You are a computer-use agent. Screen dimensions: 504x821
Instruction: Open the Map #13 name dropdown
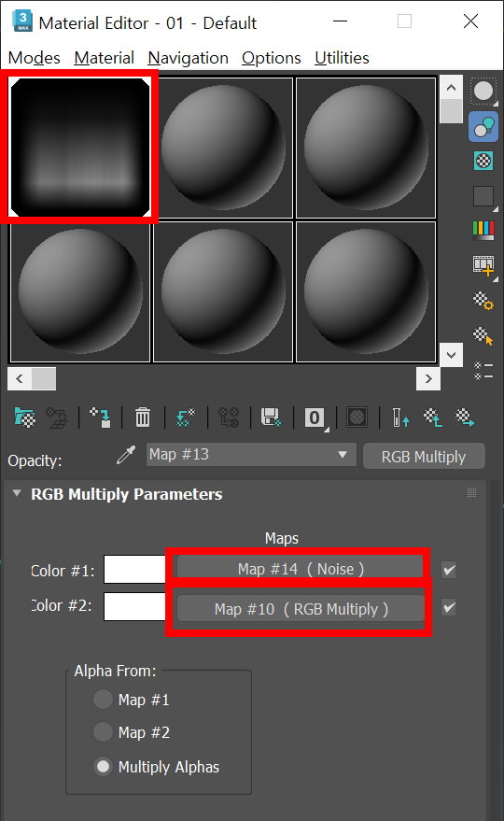point(251,455)
